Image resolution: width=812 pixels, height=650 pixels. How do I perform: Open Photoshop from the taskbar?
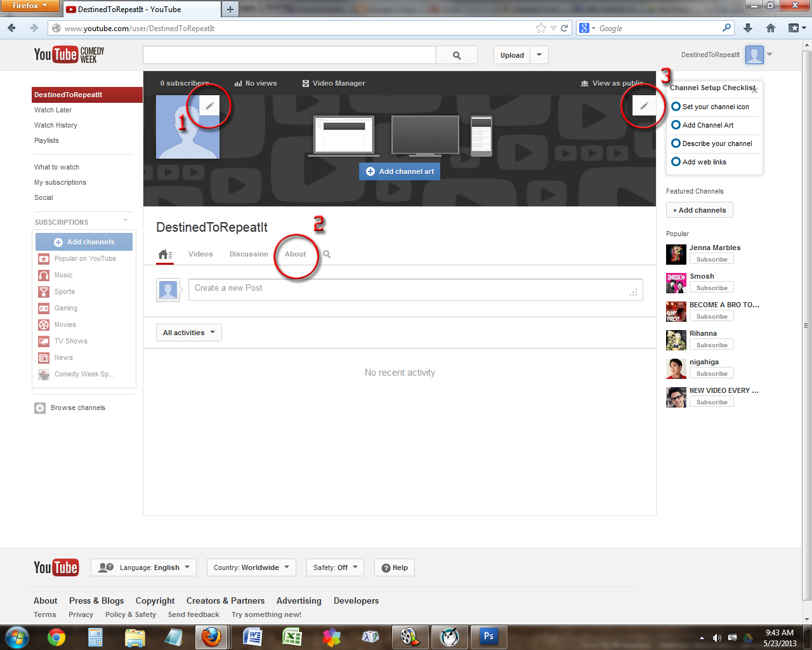[x=489, y=637]
